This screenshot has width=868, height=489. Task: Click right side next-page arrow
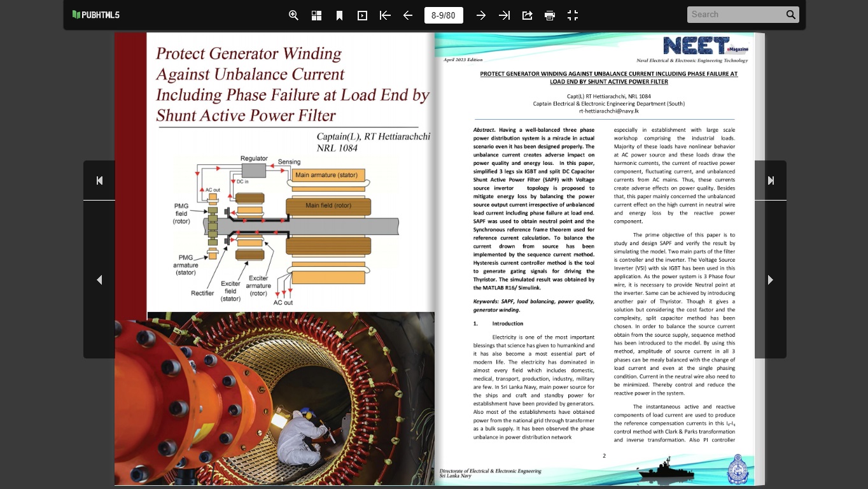[771, 280]
